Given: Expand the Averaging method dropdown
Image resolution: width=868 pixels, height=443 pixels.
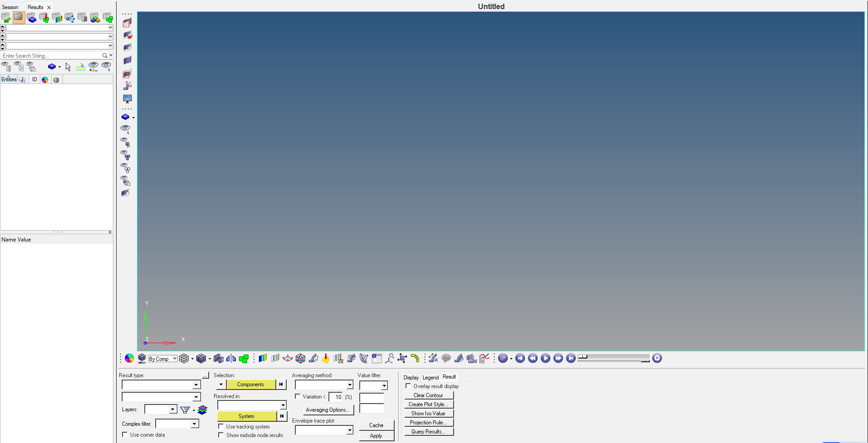Looking at the screenshot, I should pyautogui.click(x=350, y=385).
